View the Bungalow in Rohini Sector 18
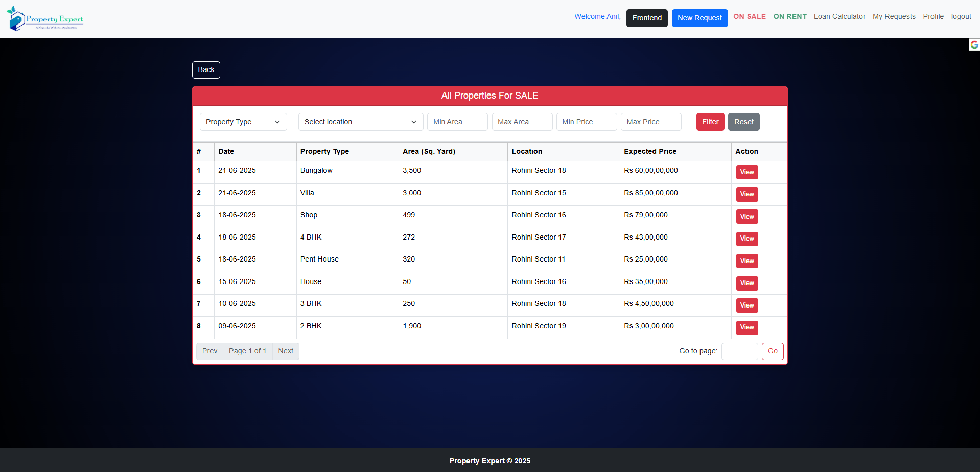980x472 pixels. pyautogui.click(x=746, y=172)
